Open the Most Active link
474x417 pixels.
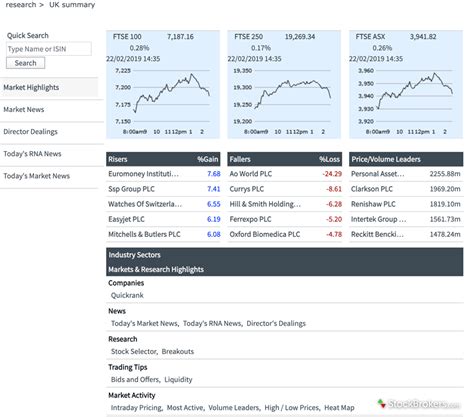(x=185, y=407)
